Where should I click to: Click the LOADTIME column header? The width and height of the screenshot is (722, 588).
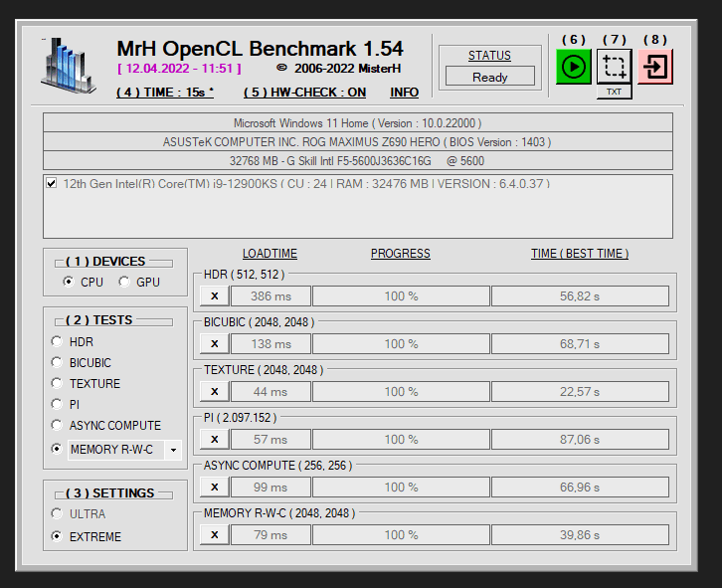(270, 254)
